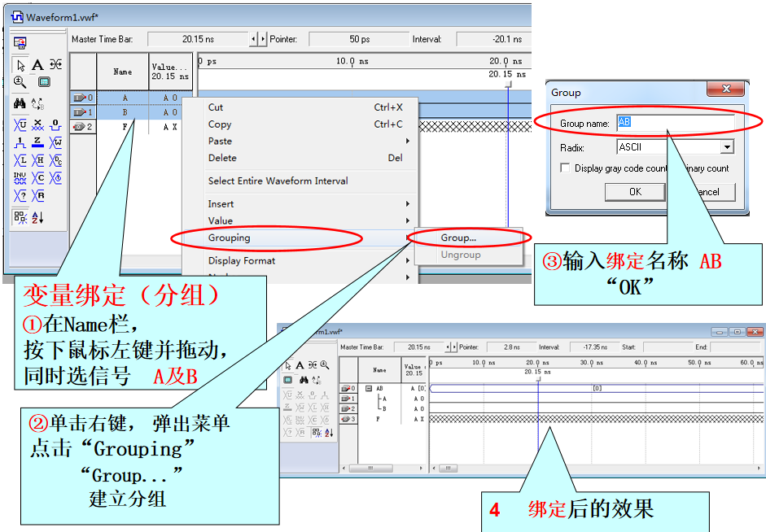Click the detach window icon in top waveform editor
The image size is (766, 532).
click(x=20, y=43)
